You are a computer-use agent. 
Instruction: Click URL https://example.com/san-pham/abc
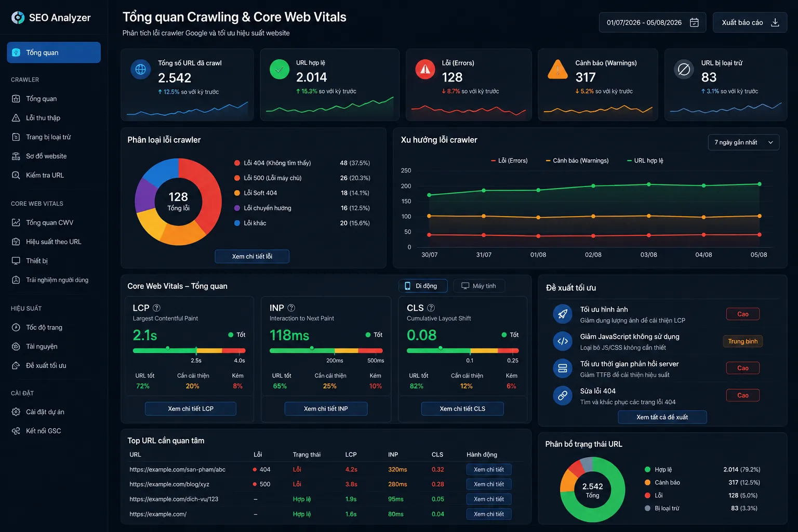pyautogui.click(x=177, y=470)
